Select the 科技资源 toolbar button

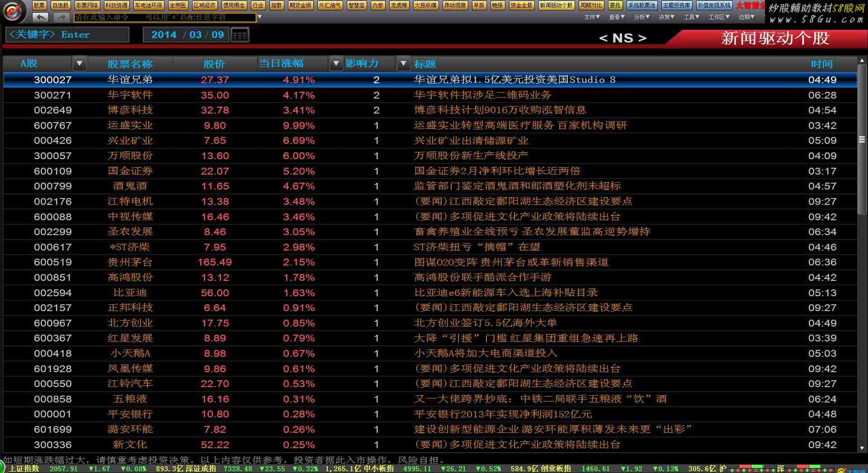(x=116, y=5)
